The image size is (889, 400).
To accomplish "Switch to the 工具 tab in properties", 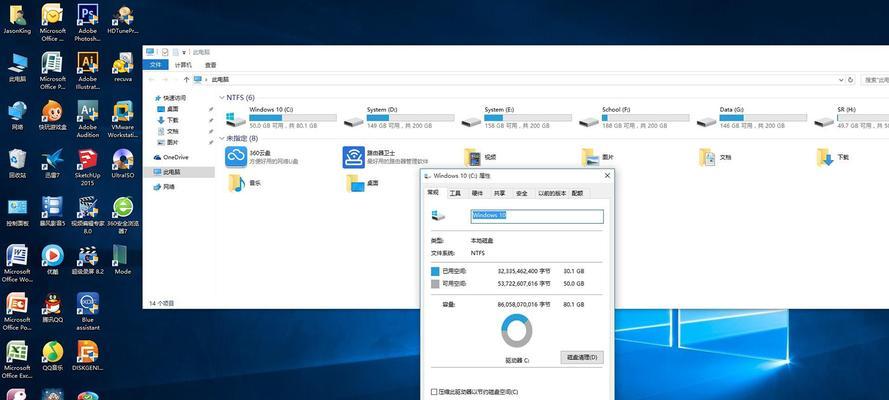I will pos(455,193).
